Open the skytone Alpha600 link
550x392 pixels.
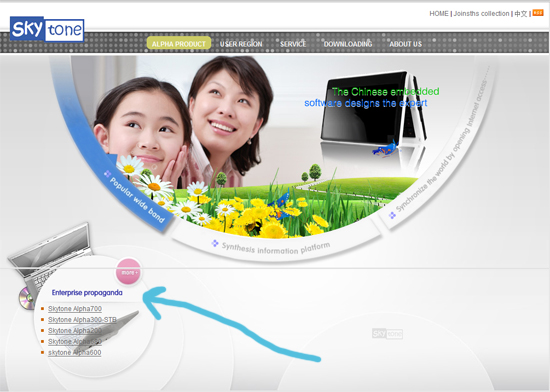75,352
